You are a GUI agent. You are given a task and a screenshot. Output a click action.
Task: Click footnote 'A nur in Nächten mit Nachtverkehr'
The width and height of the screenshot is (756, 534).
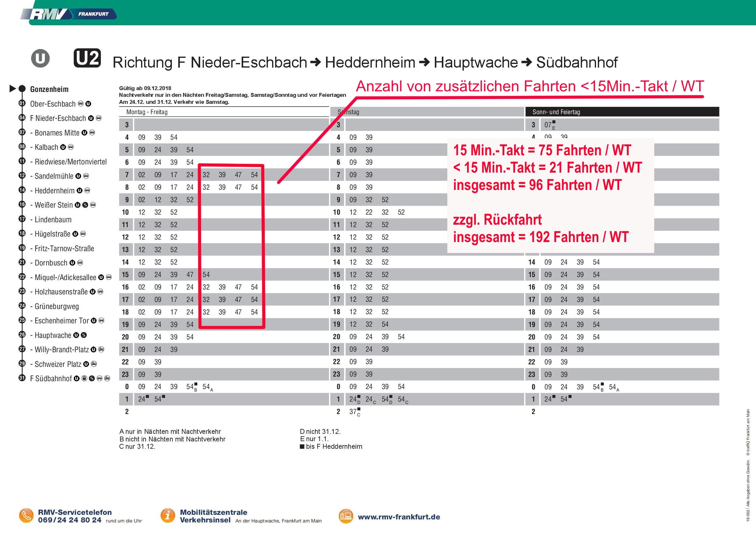[x=170, y=432]
